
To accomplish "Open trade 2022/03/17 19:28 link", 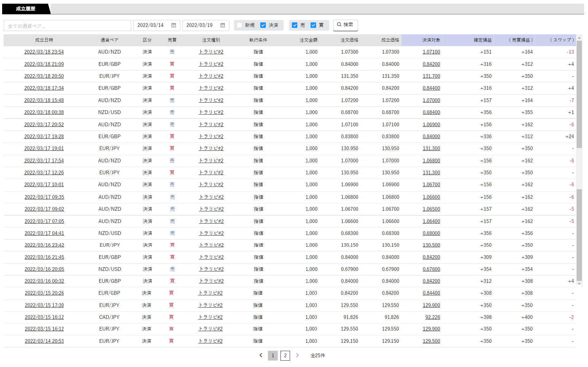I will click(x=44, y=137).
